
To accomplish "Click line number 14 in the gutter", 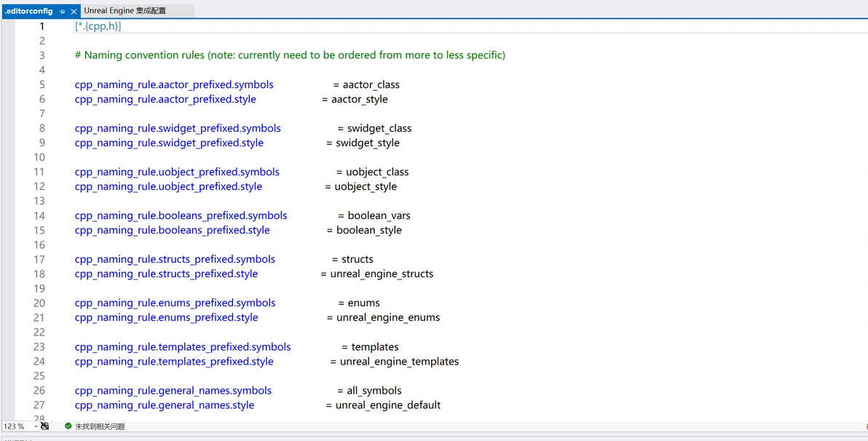I will [x=39, y=215].
